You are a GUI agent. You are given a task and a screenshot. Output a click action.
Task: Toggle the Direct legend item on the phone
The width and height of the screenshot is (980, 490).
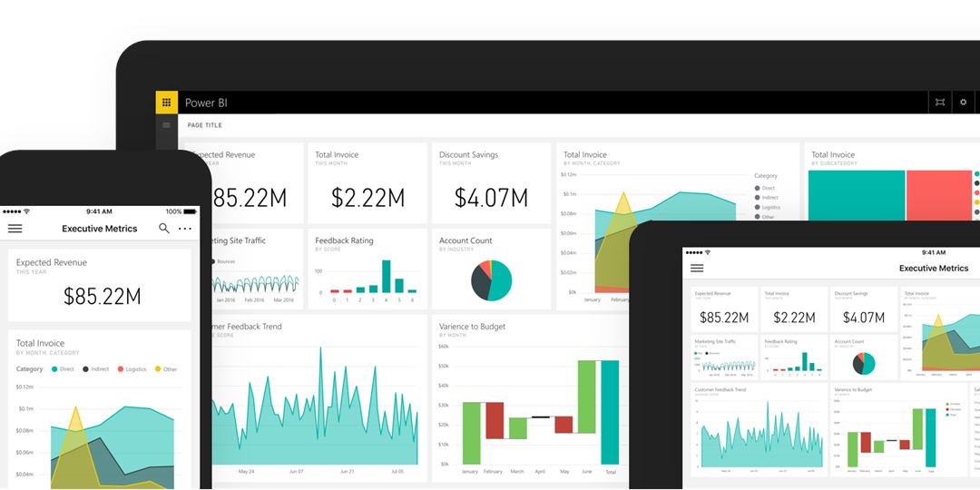[x=63, y=369]
